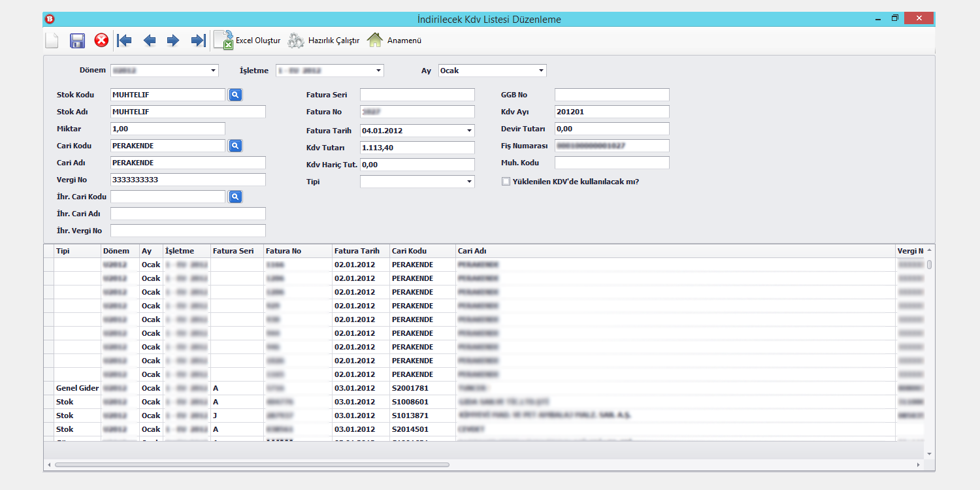Save record with floppy disk icon
Viewport: 980px width, 490px height.
[77, 41]
